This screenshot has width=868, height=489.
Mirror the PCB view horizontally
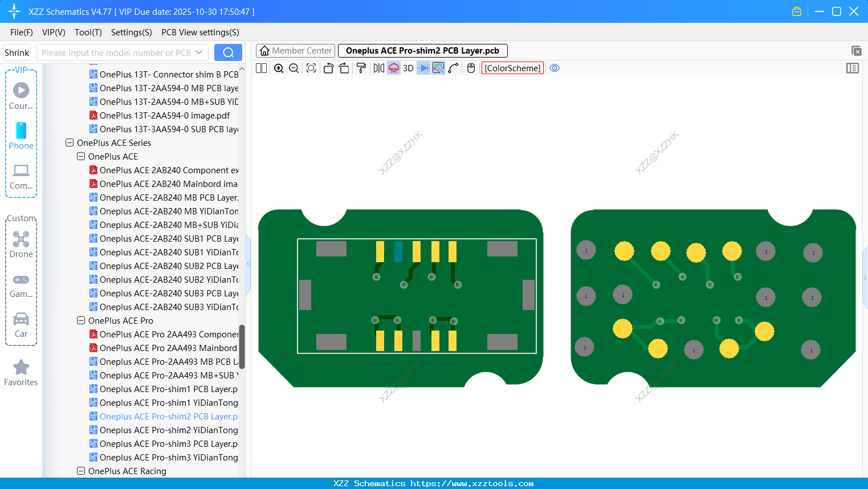[x=378, y=68]
